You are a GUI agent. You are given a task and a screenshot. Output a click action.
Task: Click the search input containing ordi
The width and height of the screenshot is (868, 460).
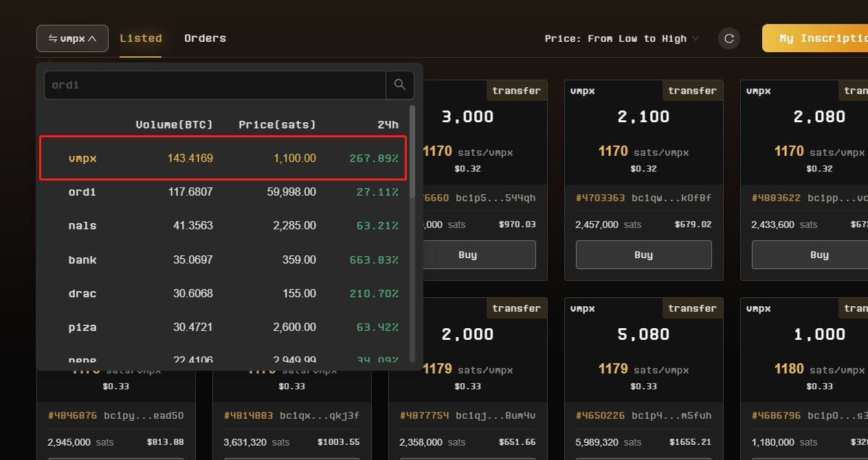click(206, 84)
